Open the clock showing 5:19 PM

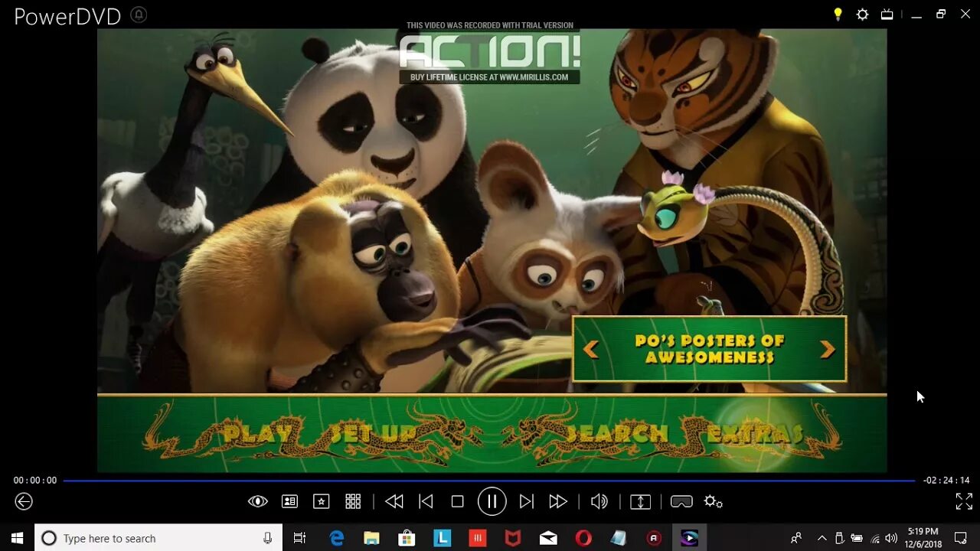pyautogui.click(x=923, y=538)
